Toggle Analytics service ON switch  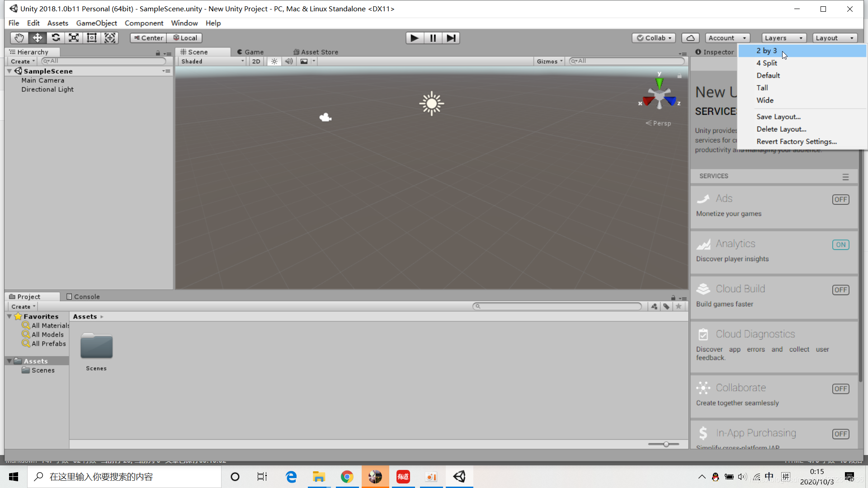click(x=840, y=244)
